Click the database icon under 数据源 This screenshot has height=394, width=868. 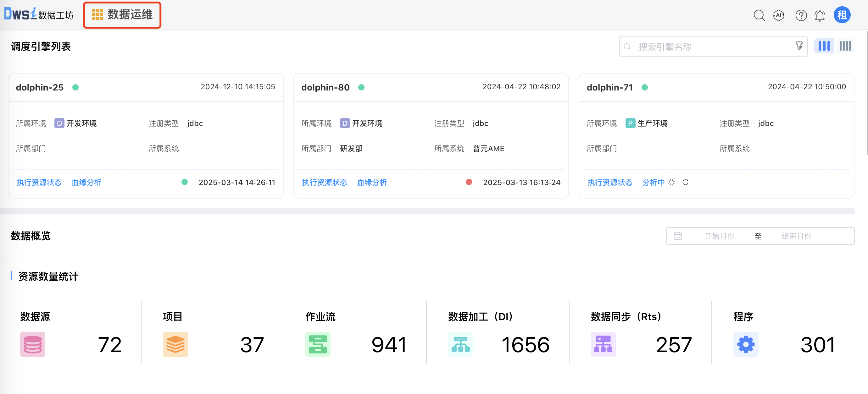pos(32,344)
